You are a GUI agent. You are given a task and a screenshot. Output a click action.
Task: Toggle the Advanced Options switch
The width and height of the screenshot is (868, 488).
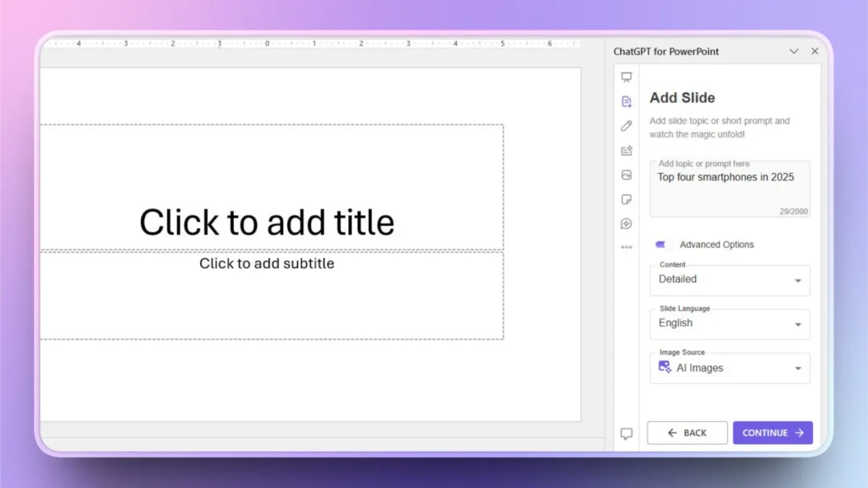click(664, 244)
